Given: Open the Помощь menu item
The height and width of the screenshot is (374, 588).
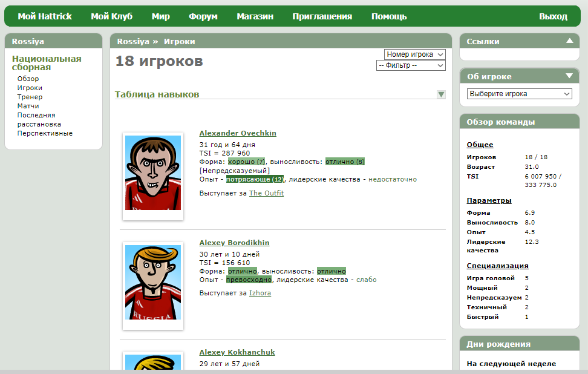Looking at the screenshot, I should click(389, 16).
